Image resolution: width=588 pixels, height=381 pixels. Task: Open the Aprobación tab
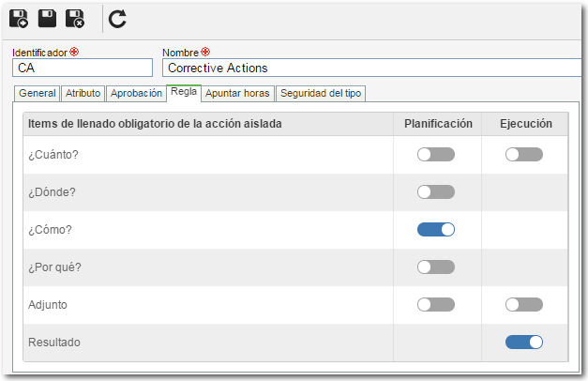136,93
